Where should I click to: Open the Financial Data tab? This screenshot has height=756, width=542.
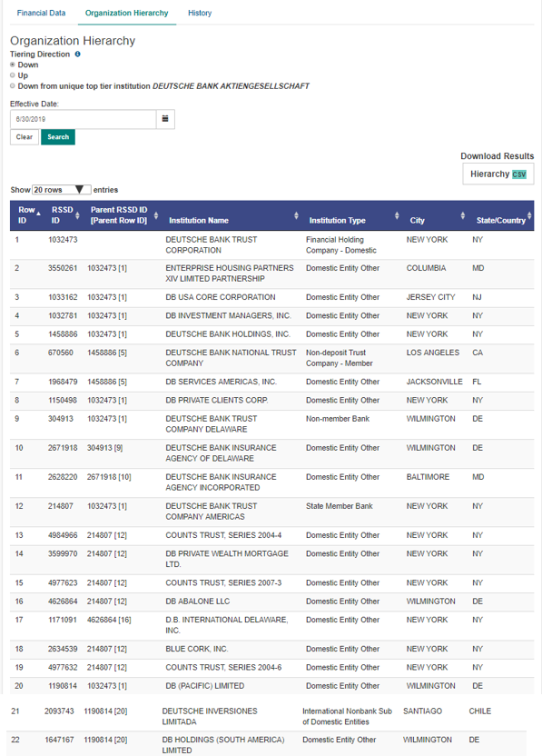click(41, 13)
